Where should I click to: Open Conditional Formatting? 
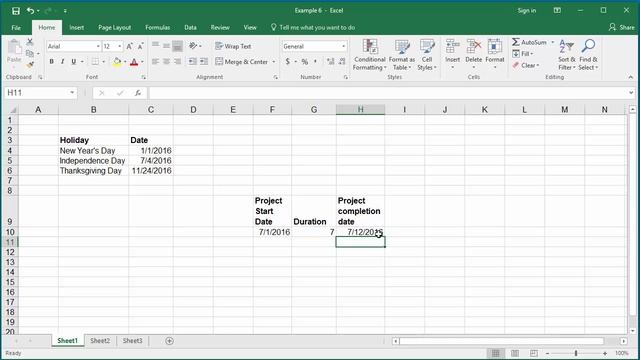pyautogui.click(x=370, y=55)
